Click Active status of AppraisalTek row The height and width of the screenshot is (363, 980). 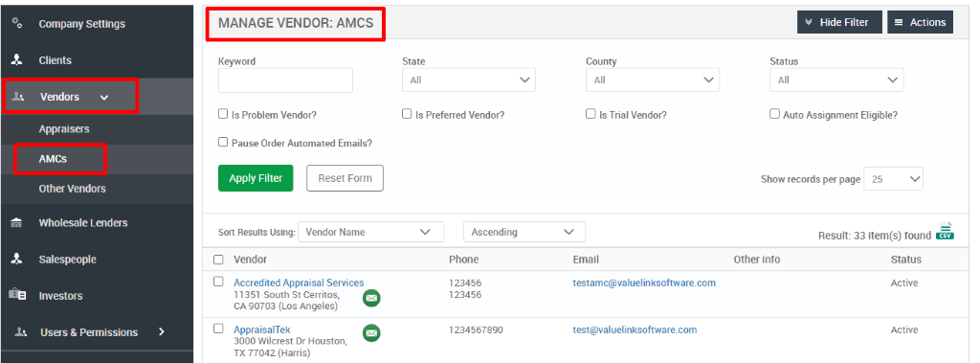click(904, 329)
